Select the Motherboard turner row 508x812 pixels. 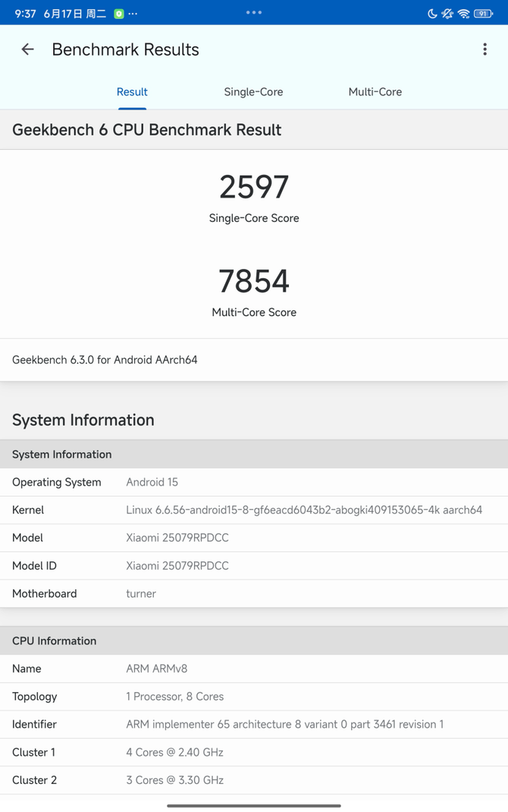(x=254, y=593)
